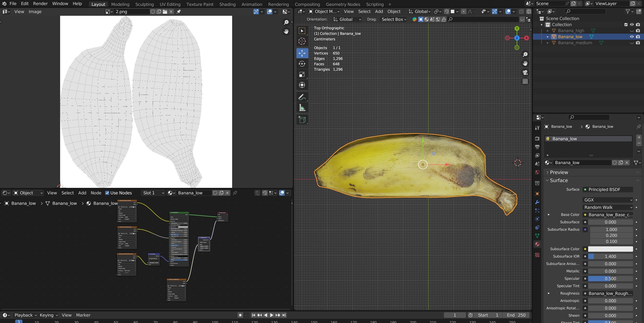Switch perspective/orthographic with the grid icon
The height and width of the screenshot is (323, 644).
pos(525,82)
